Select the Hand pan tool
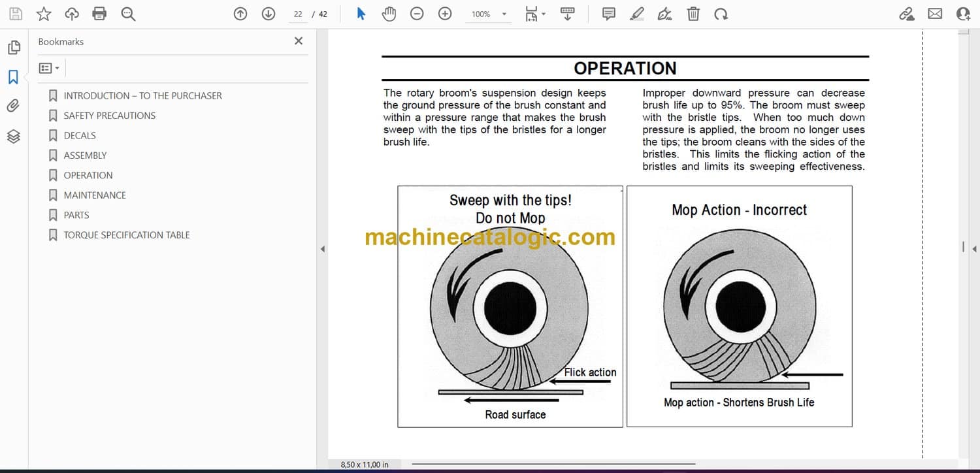The width and height of the screenshot is (980, 473). click(389, 14)
